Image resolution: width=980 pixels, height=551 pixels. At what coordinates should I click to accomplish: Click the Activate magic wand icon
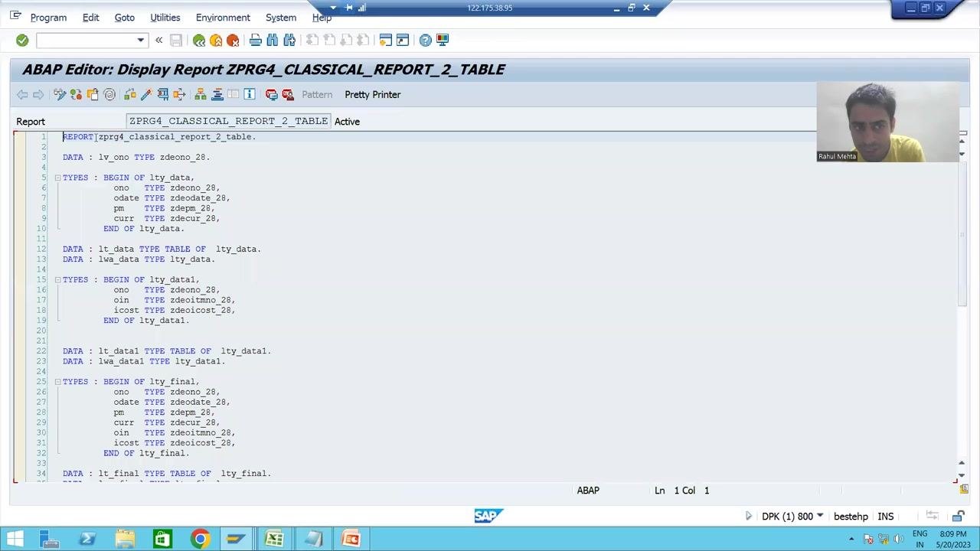146,94
